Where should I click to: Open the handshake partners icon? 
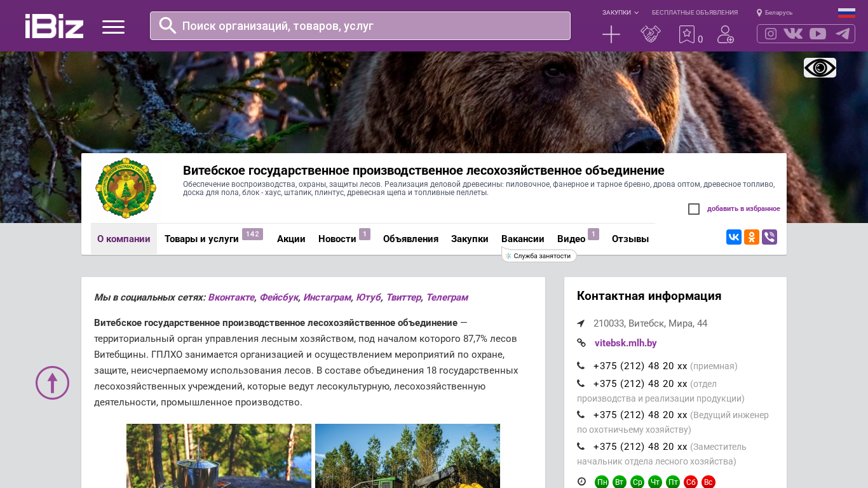pos(651,34)
